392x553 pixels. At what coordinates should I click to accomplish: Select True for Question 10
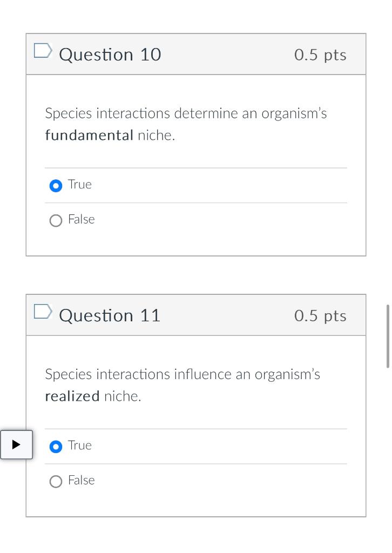(x=56, y=185)
